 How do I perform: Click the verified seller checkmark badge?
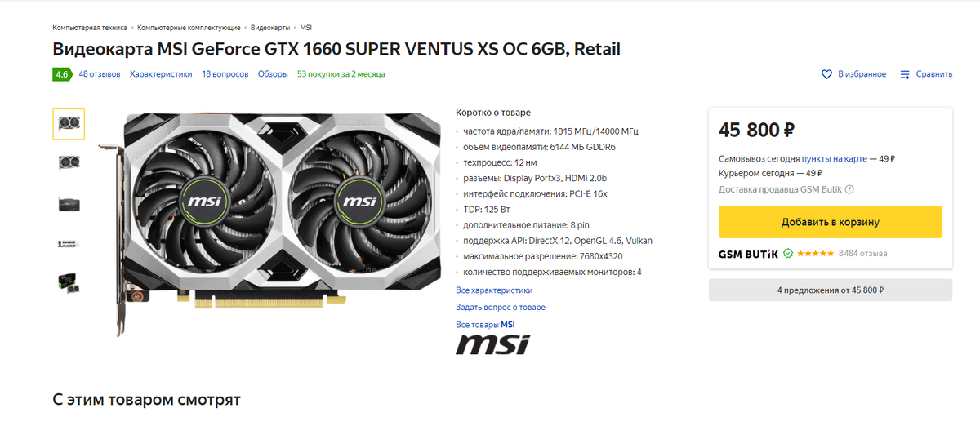pyautogui.click(x=788, y=254)
